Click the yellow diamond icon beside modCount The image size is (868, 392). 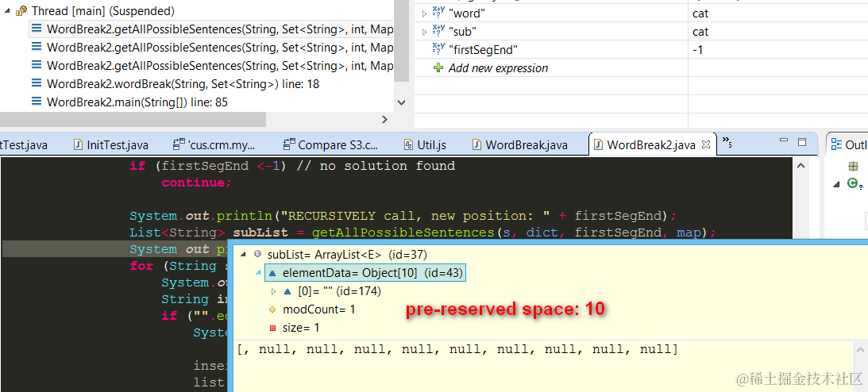272,309
